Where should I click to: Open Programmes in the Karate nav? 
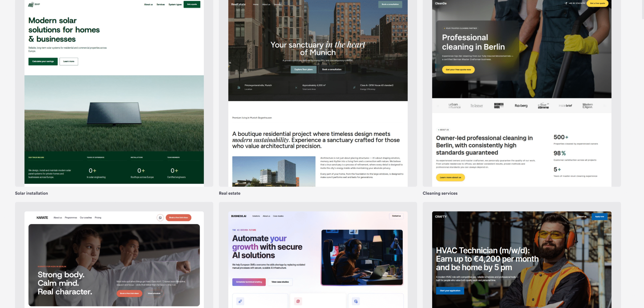[71, 218]
